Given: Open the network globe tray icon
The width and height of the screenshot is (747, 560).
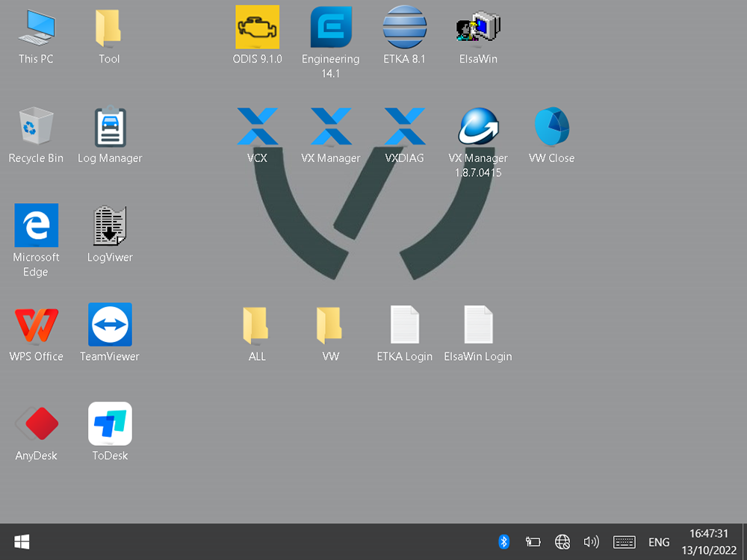Looking at the screenshot, I should pos(562,542).
